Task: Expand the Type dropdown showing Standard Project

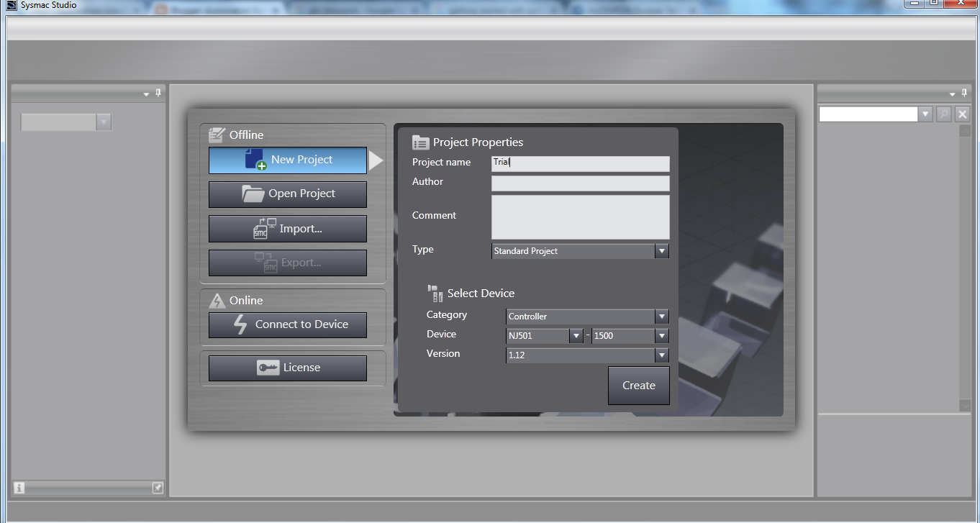Action: 662,251
